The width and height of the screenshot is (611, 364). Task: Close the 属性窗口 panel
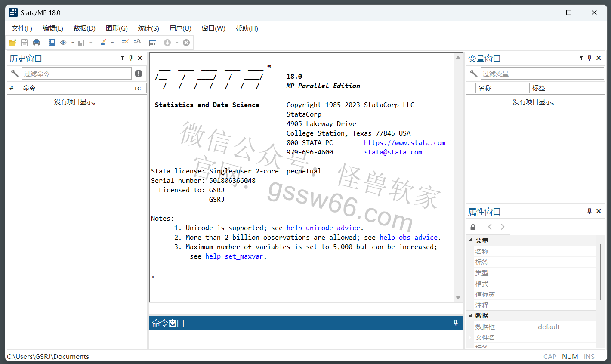599,211
